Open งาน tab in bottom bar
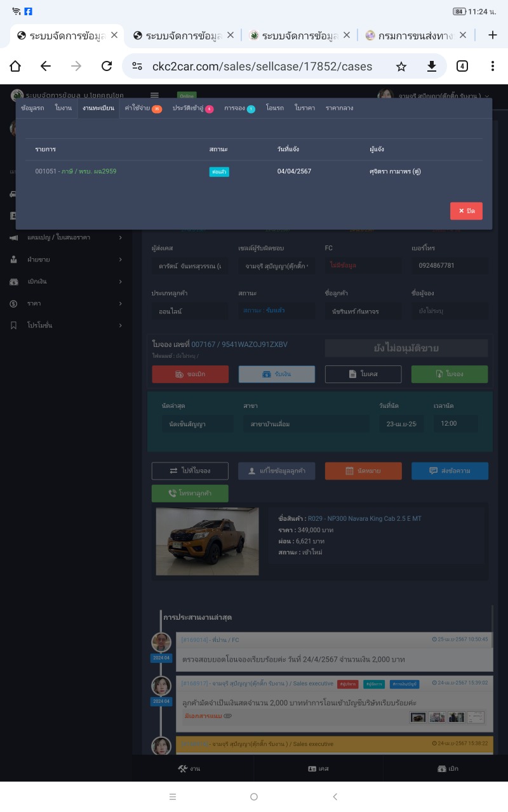This screenshot has height=812, width=508. [189, 768]
